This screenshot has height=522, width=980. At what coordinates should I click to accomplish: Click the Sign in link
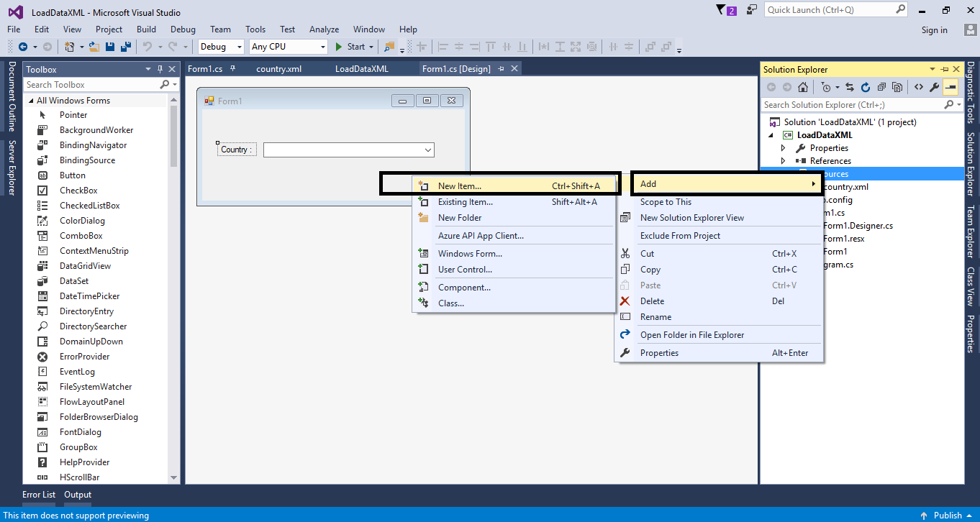pos(934,30)
